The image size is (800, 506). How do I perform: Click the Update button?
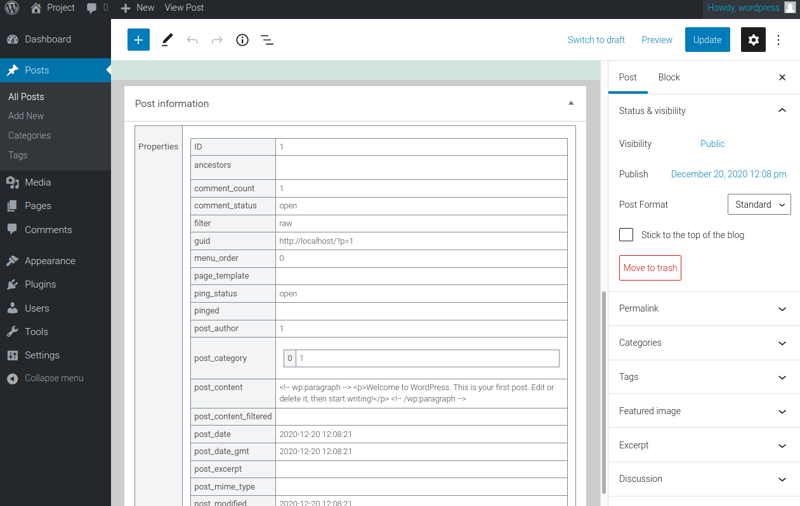(707, 40)
